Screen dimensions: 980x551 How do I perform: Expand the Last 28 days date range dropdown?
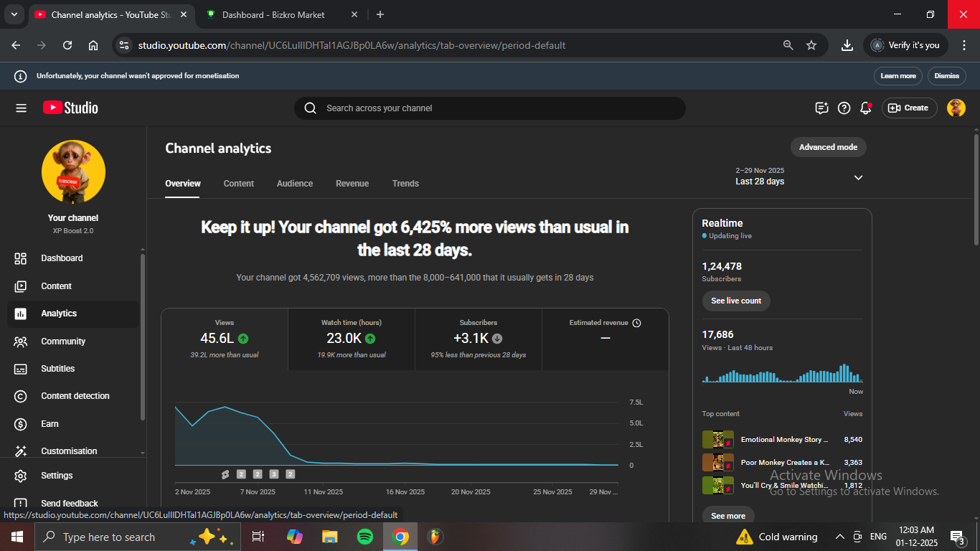coord(858,177)
